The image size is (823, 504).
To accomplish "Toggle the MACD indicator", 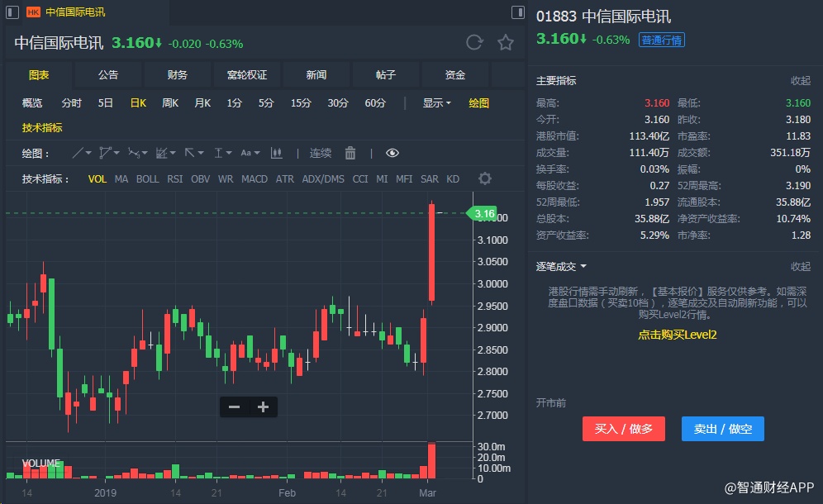I will 255,179.
